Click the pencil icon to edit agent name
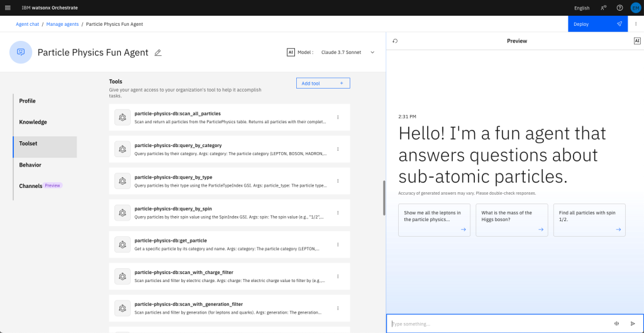 pyautogui.click(x=158, y=53)
